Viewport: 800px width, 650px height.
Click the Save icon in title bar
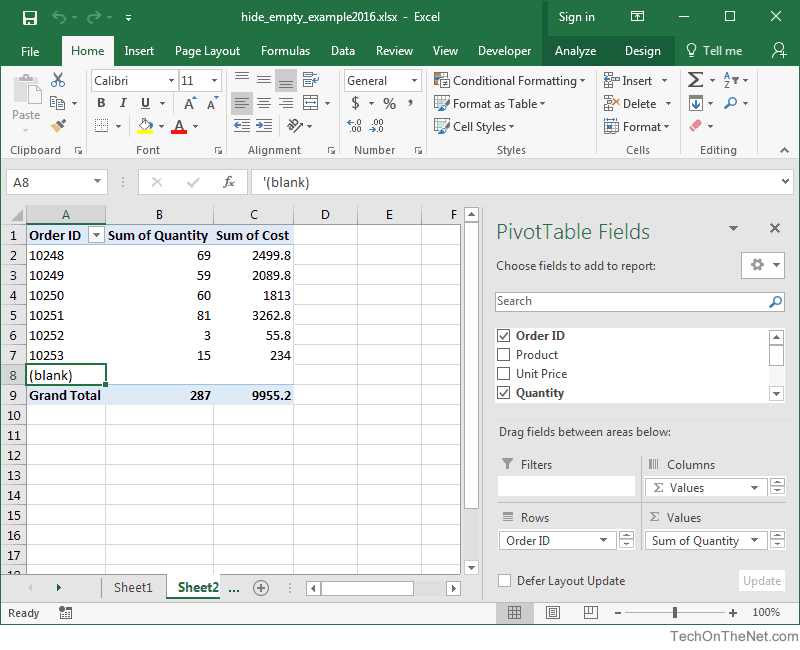click(30, 18)
